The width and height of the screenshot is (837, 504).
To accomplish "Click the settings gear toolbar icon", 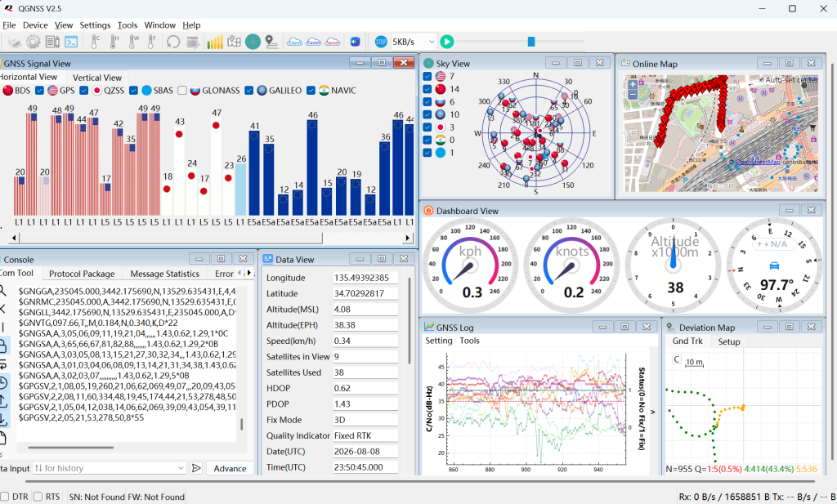I will point(34,42).
